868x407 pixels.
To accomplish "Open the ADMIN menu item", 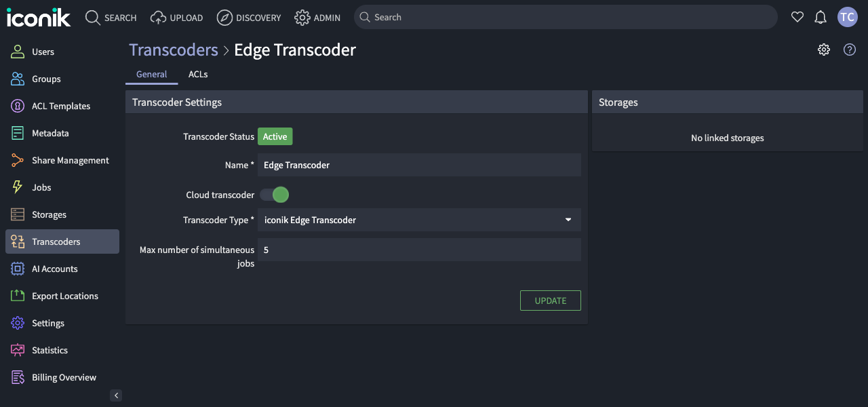I will (317, 18).
